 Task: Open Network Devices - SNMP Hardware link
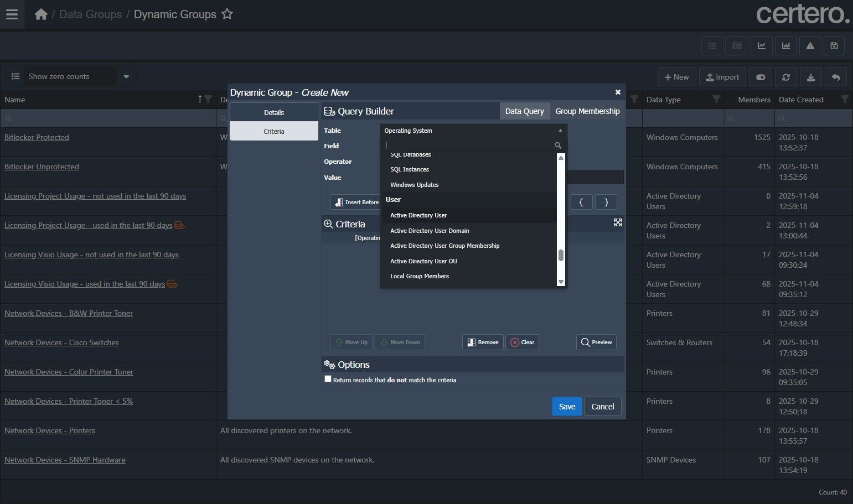tap(65, 460)
